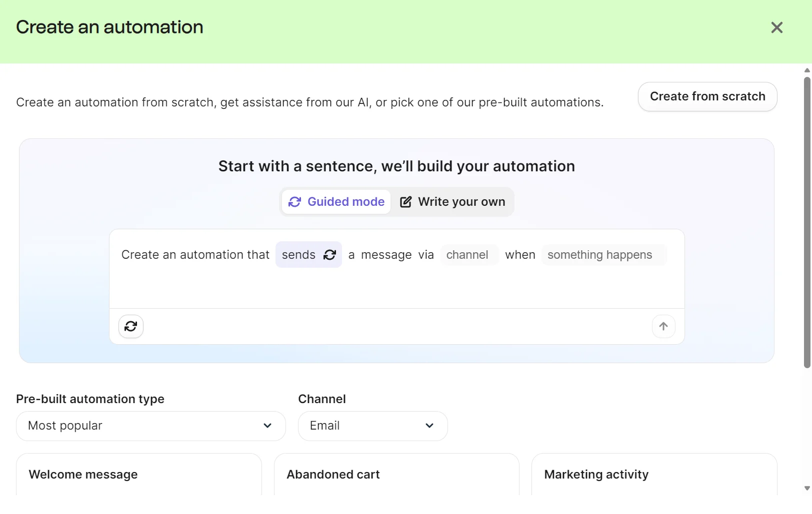
Task: Click the dialog's vertical scrollbar thumb
Action: pyautogui.click(x=807, y=222)
